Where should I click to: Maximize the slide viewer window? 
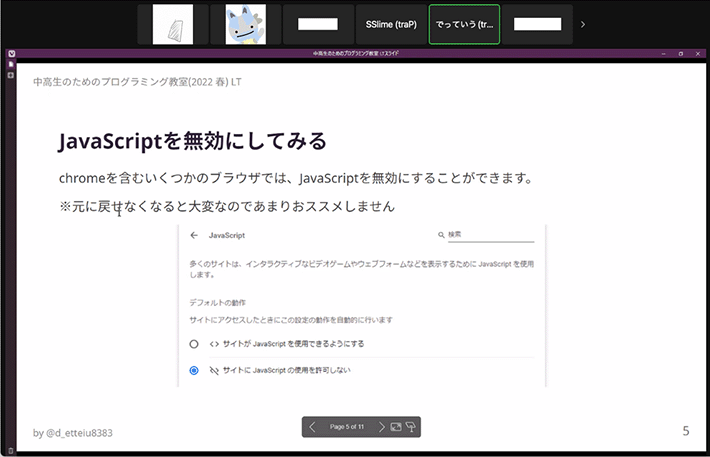click(680, 53)
